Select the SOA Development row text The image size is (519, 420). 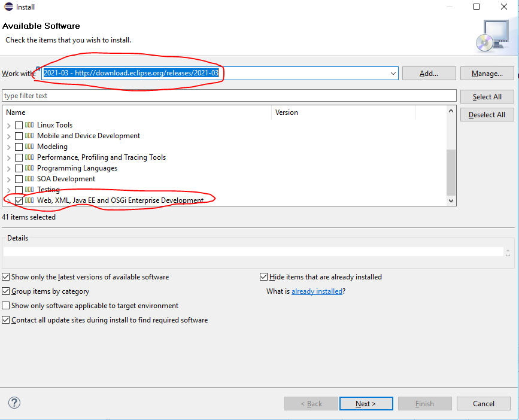[x=66, y=179]
